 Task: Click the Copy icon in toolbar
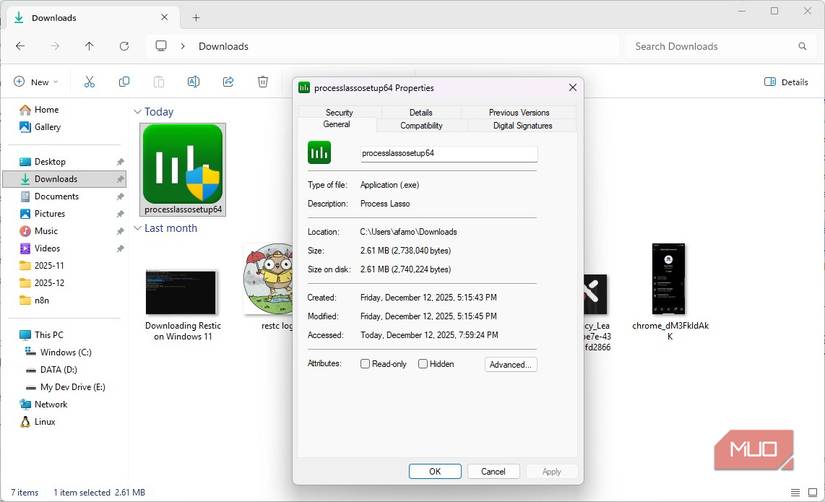124,82
